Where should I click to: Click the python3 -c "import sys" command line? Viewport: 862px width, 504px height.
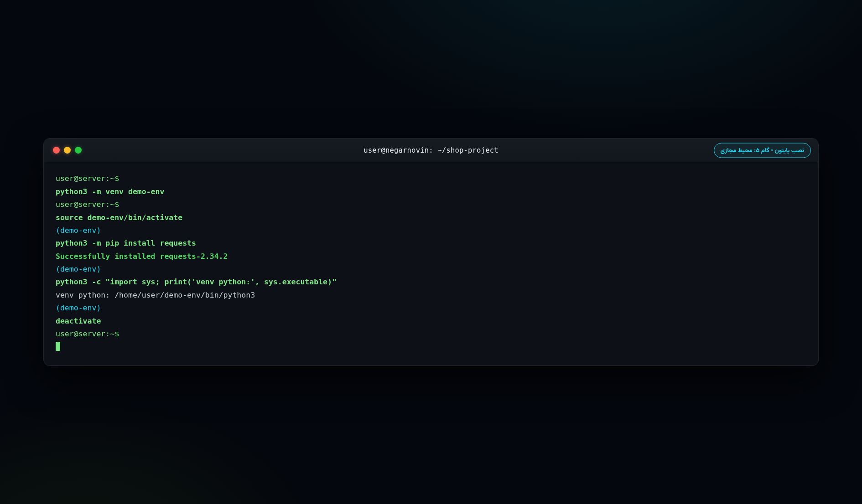click(196, 282)
